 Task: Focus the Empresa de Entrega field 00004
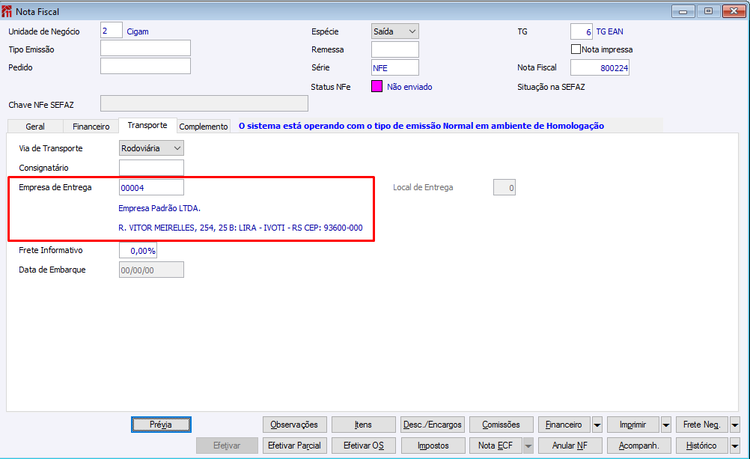151,187
